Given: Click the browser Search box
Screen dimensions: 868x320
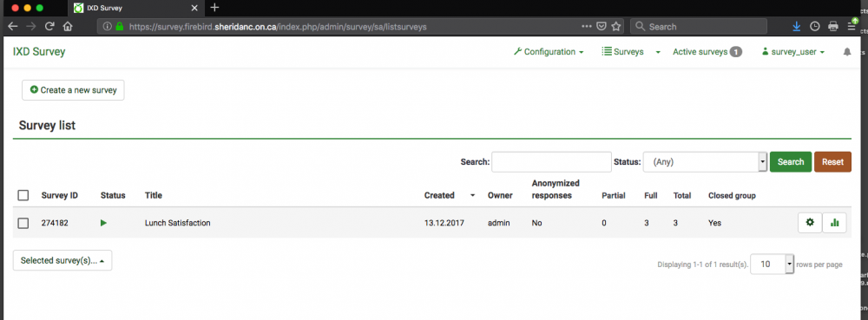Looking at the screenshot, I should pyautogui.click(x=699, y=26).
